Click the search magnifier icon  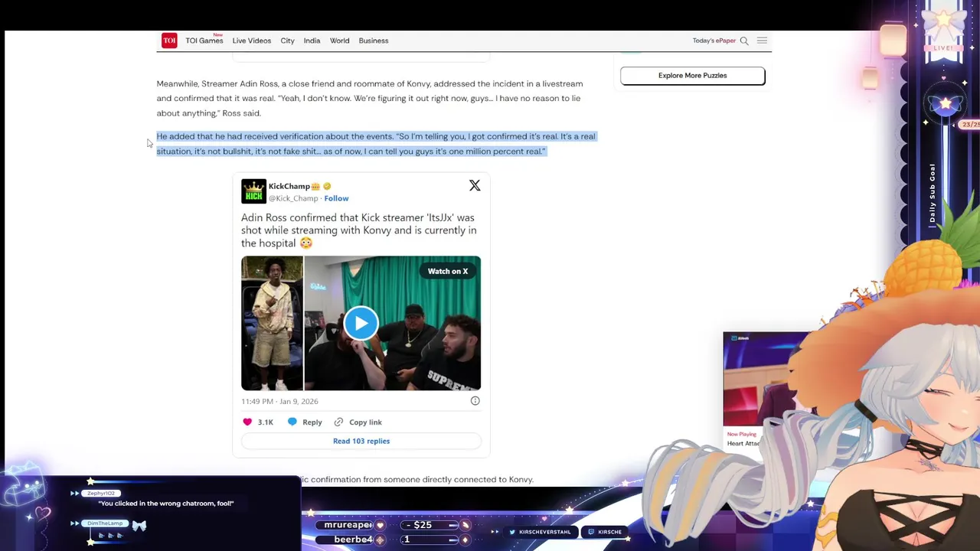[x=744, y=41]
